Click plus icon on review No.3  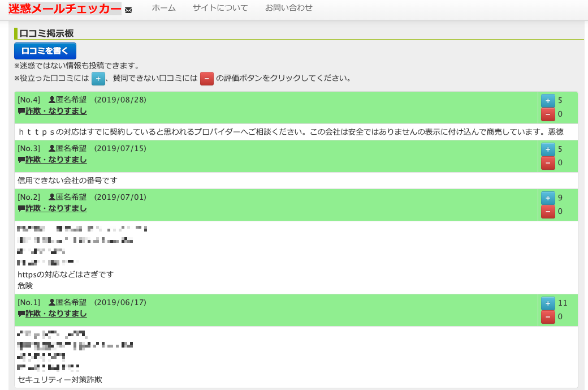[x=548, y=149]
